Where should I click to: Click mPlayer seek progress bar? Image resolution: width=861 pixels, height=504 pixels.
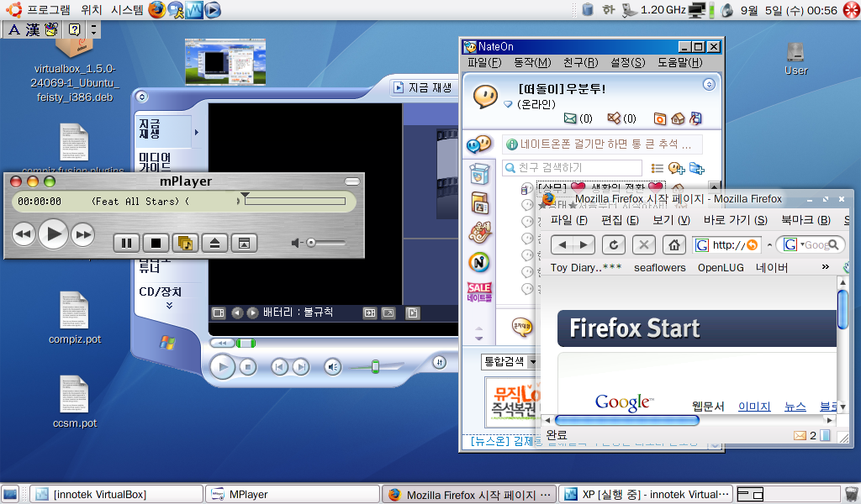[x=295, y=202]
